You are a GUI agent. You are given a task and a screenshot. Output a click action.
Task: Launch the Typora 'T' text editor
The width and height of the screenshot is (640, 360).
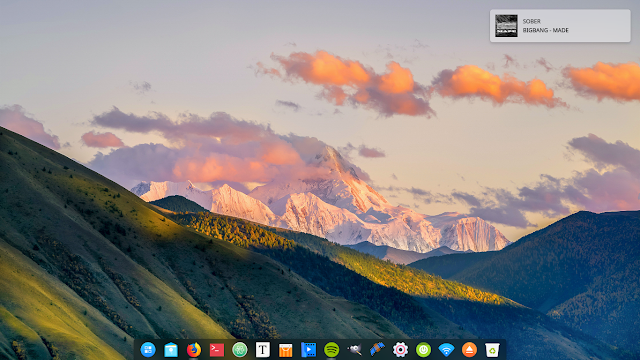pos(262,350)
